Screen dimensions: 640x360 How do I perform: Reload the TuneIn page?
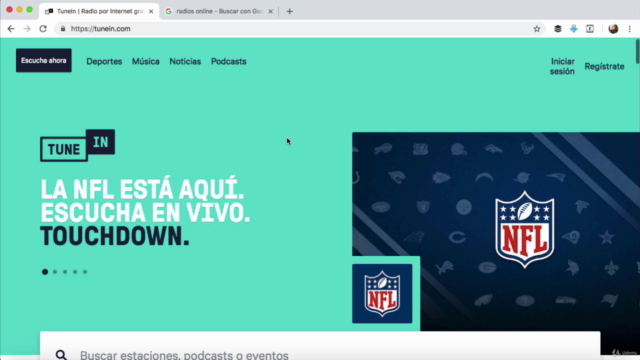43,29
